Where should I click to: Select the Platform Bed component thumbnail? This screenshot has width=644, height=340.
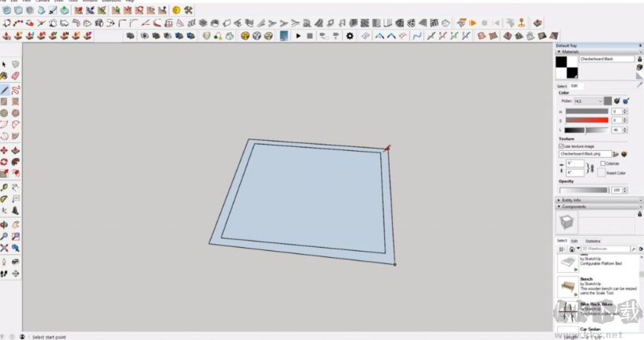(568, 263)
